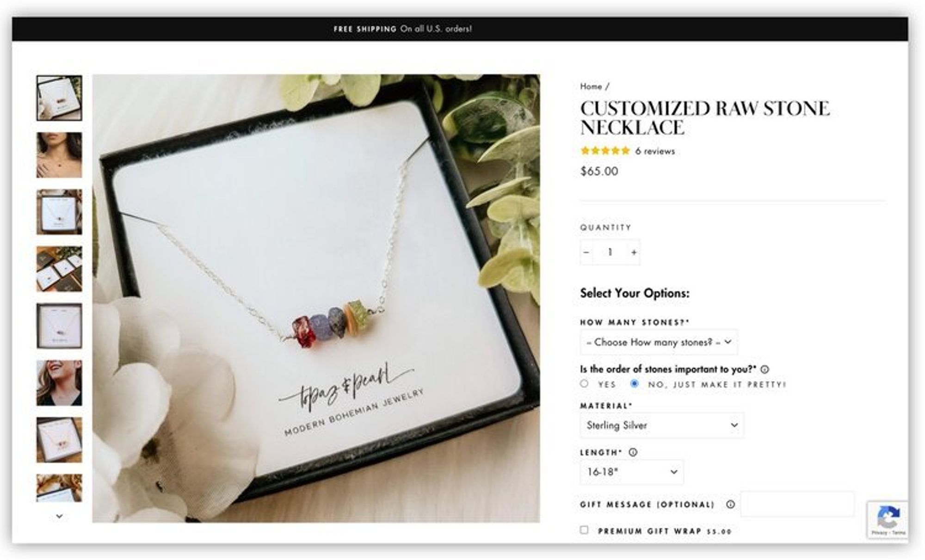The width and height of the screenshot is (925, 560).
Task: View the thumbnail of woman wearing necklace
Action: click(x=59, y=155)
